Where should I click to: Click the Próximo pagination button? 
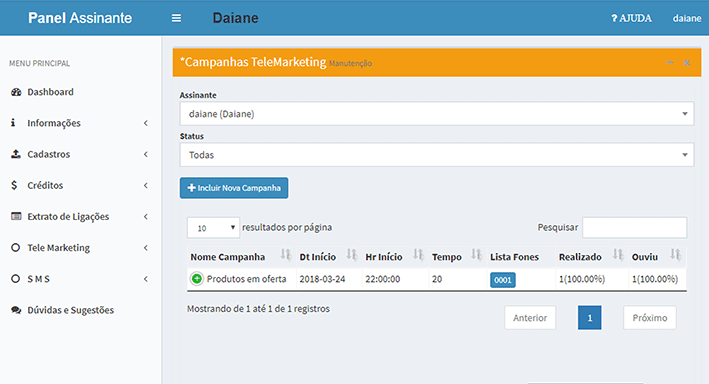(x=650, y=318)
